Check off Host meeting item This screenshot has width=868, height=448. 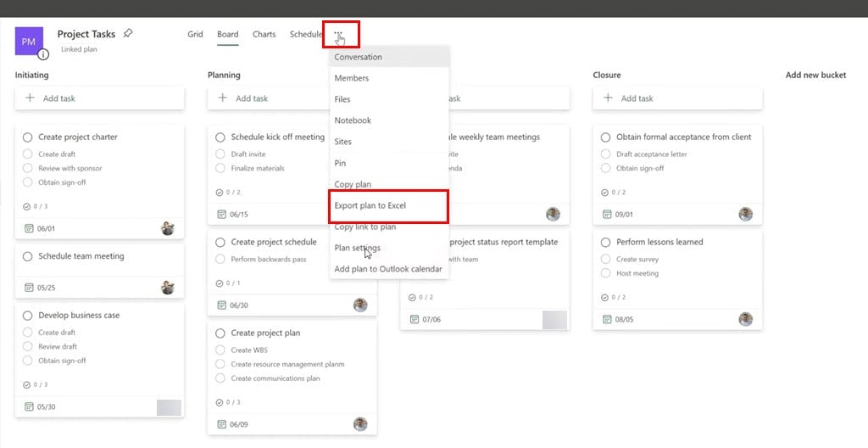click(605, 273)
